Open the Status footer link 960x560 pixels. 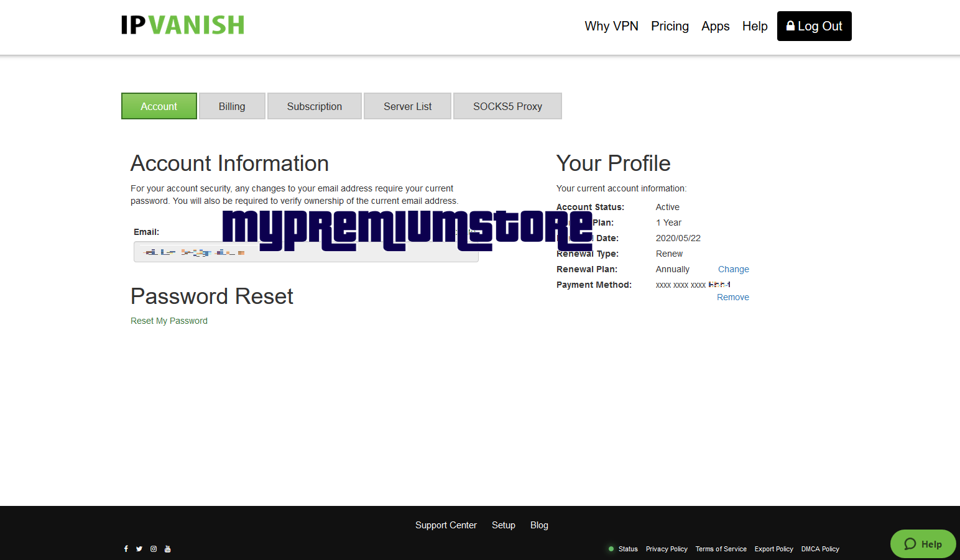(628, 549)
